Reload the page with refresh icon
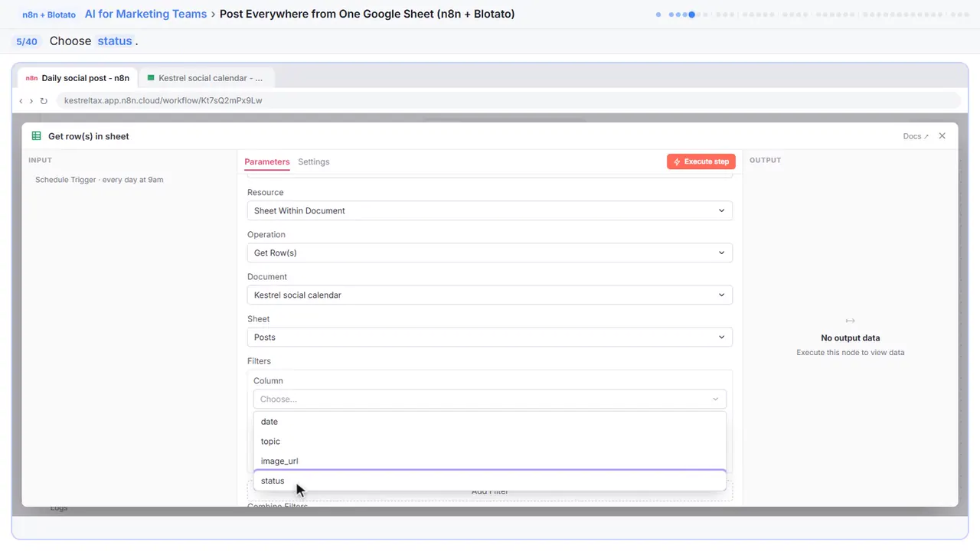 44,100
